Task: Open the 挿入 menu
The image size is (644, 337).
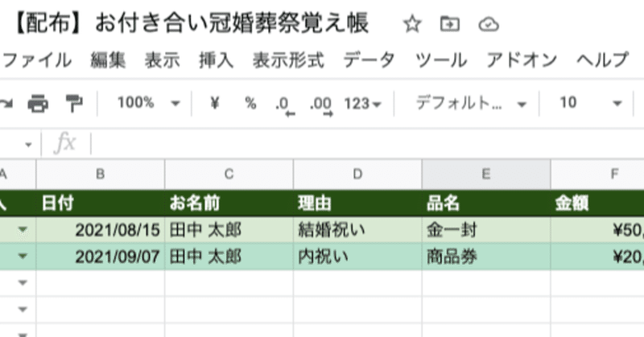Action: (217, 60)
